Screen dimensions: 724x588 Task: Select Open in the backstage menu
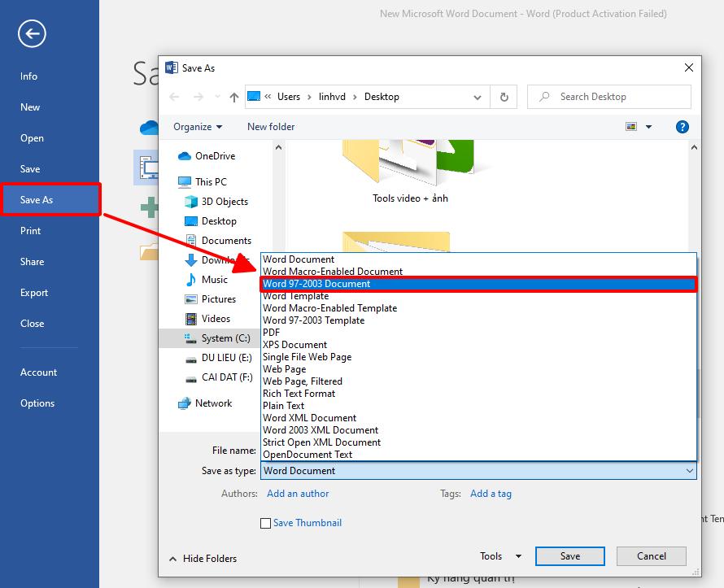(32, 138)
